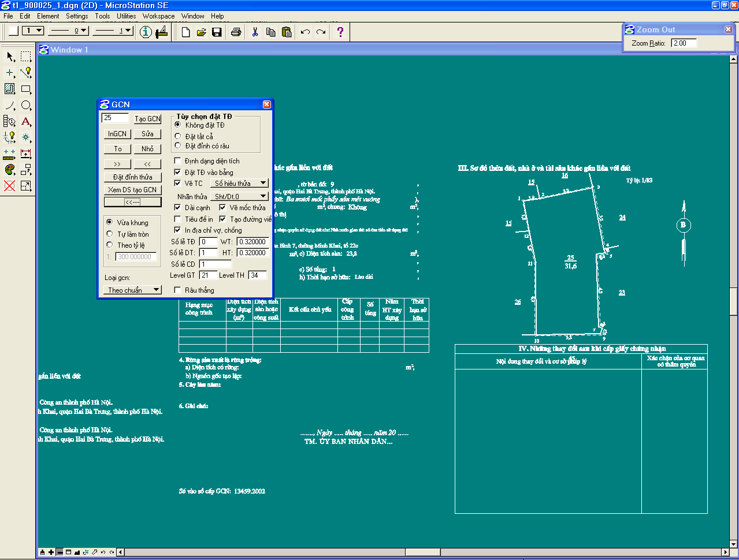
Task: Click the Zoom Ratio input field
Action: (684, 43)
